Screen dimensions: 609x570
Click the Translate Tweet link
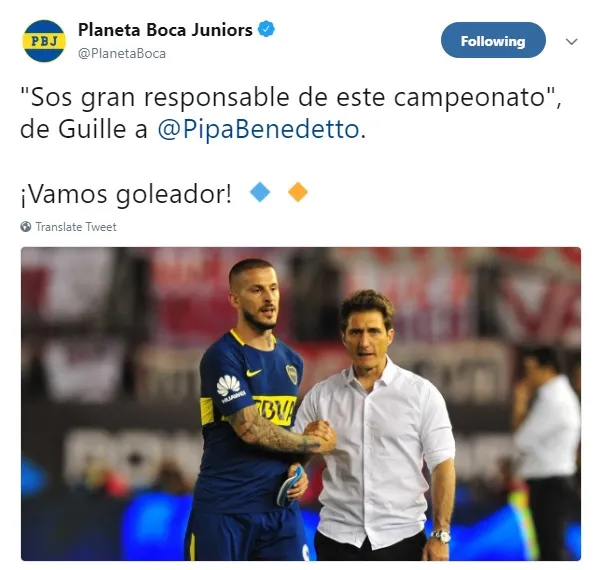pos(76,227)
